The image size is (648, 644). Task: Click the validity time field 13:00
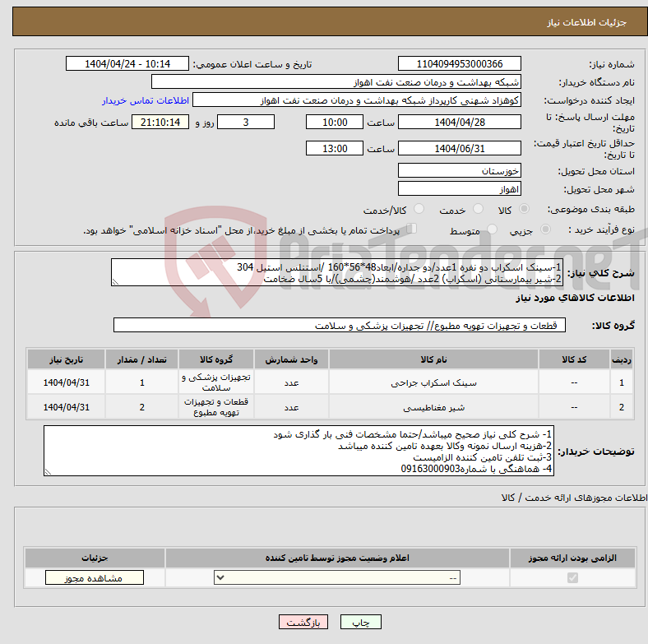click(x=335, y=148)
